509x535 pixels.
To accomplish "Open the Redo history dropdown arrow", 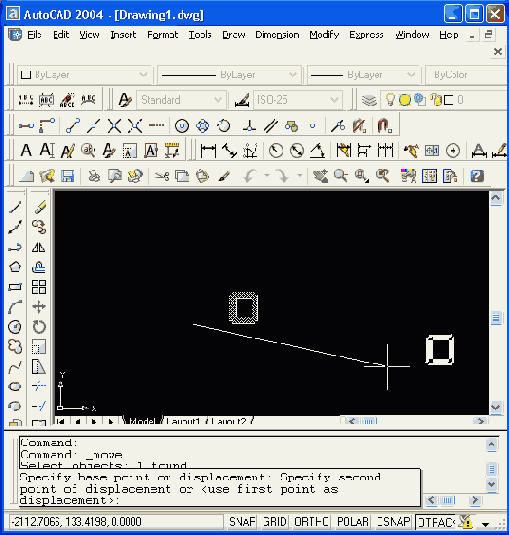I will coord(300,176).
